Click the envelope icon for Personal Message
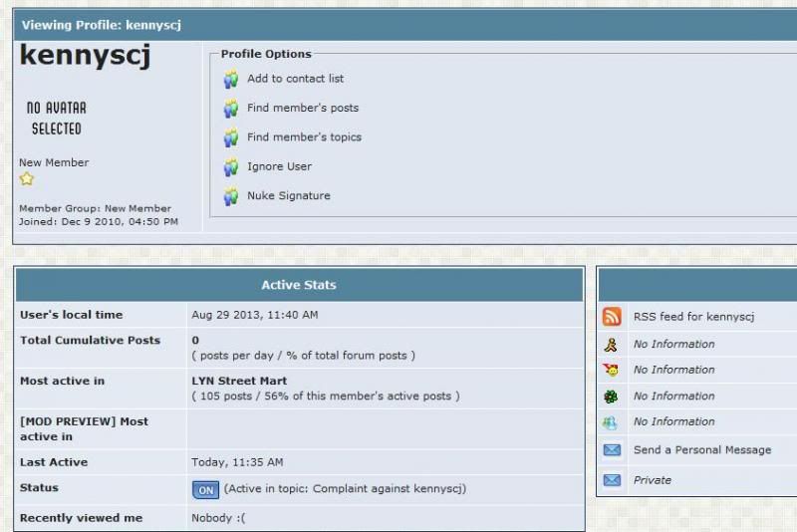 click(612, 450)
